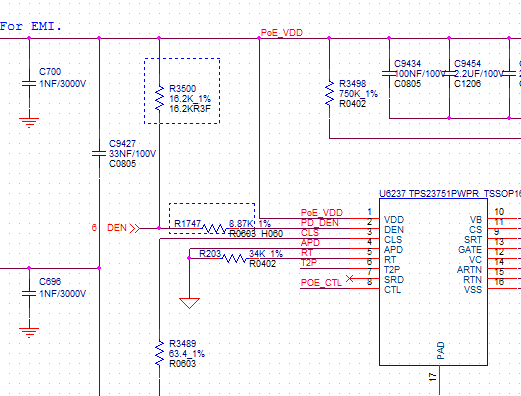Click the 16.2K_1% value text
Image resolution: width=521 pixels, height=396 pixels.
[x=190, y=99]
